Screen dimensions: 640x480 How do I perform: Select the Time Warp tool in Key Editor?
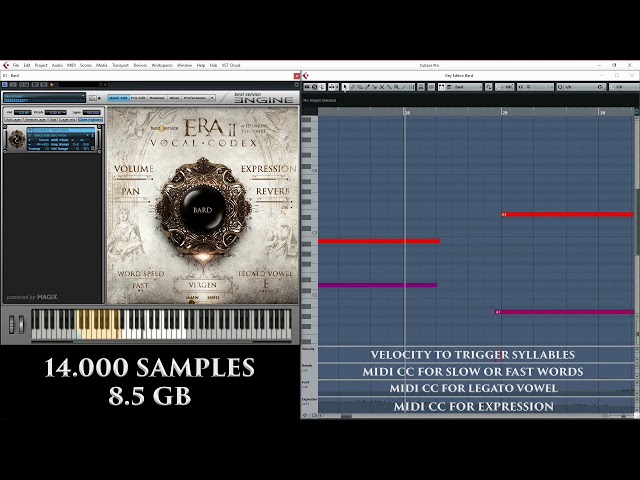[411, 87]
